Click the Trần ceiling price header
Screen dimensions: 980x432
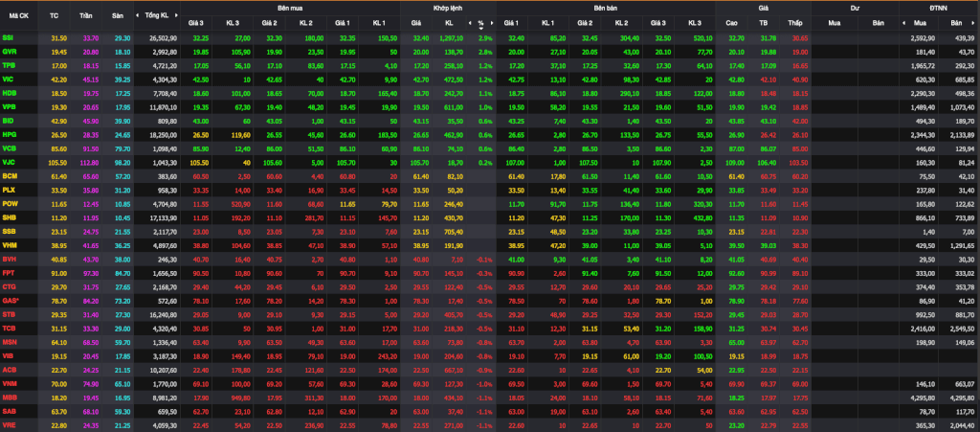86,14
